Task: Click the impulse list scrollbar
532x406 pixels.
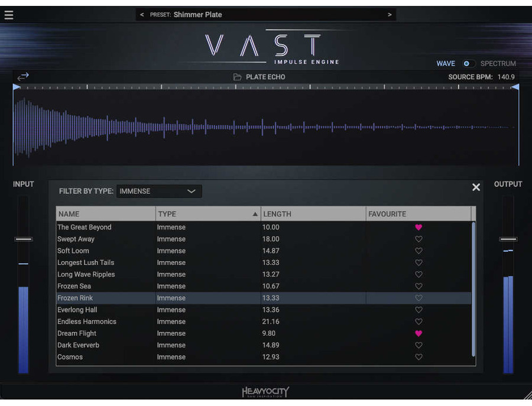Action: tap(473, 289)
